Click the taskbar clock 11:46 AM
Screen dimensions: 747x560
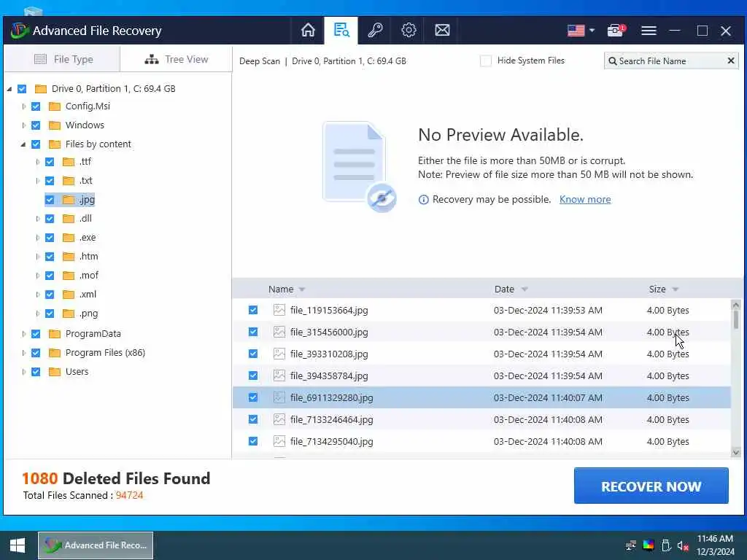pos(715,539)
